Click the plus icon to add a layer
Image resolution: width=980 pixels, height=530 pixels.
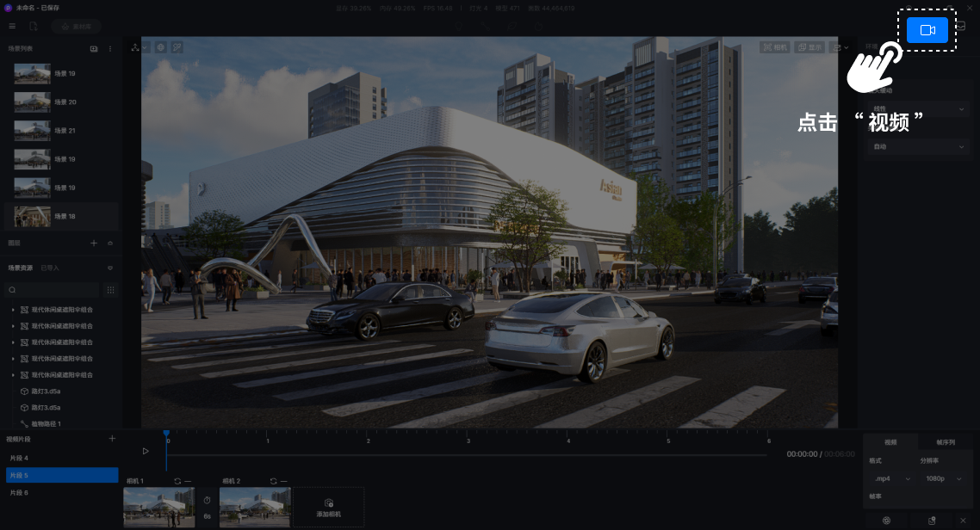[94, 243]
